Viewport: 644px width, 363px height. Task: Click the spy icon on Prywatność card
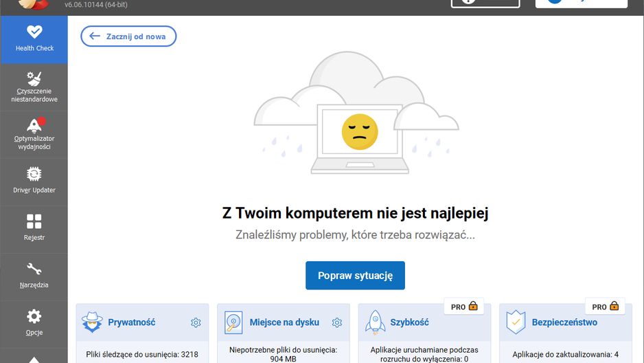click(x=92, y=322)
